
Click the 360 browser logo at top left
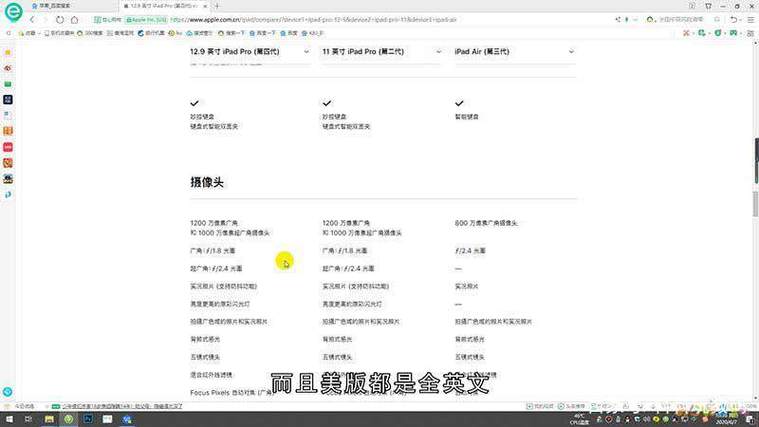pyautogui.click(x=13, y=12)
